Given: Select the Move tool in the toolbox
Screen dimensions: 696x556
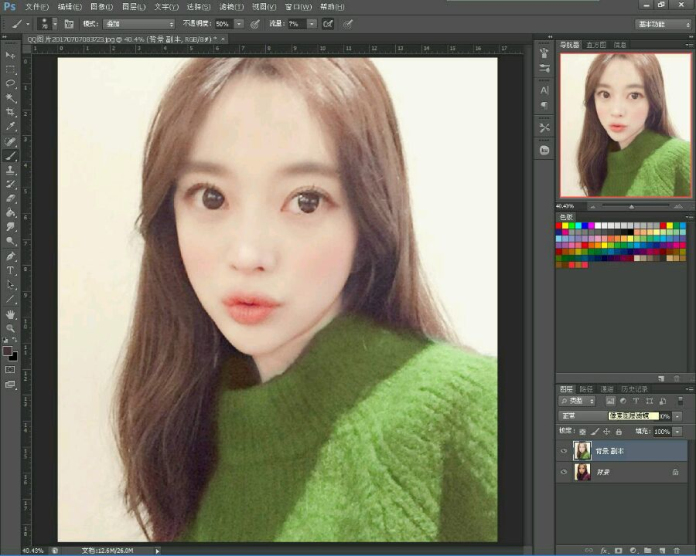Looking at the screenshot, I should pyautogui.click(x=11, y=55).
